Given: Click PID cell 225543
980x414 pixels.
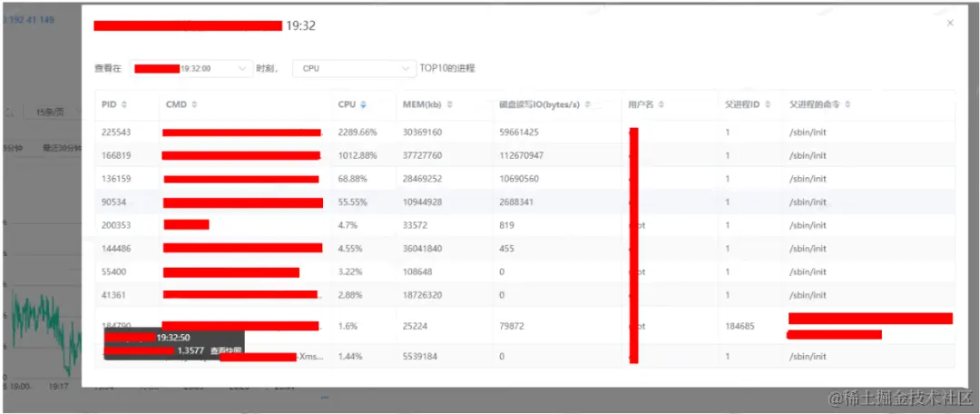Looking at the screenshot, I should (x=116, y=133).
